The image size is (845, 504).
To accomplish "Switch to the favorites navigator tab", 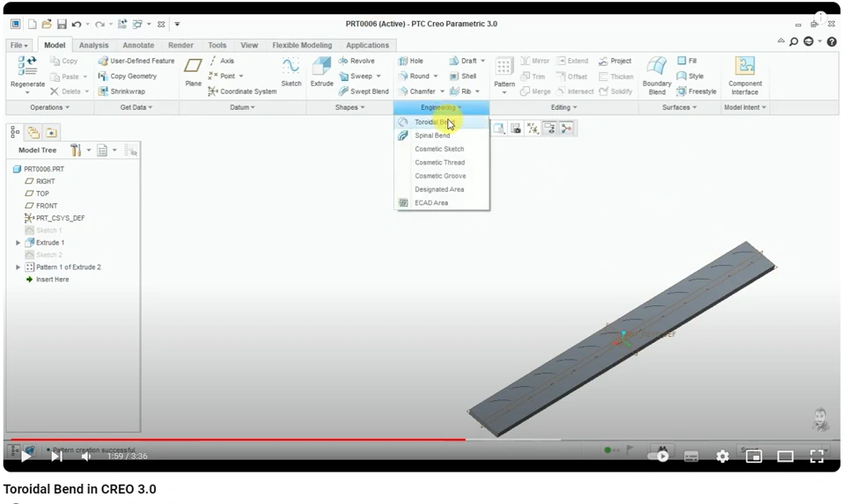I will pyautogui.click(x=51, y=133).
